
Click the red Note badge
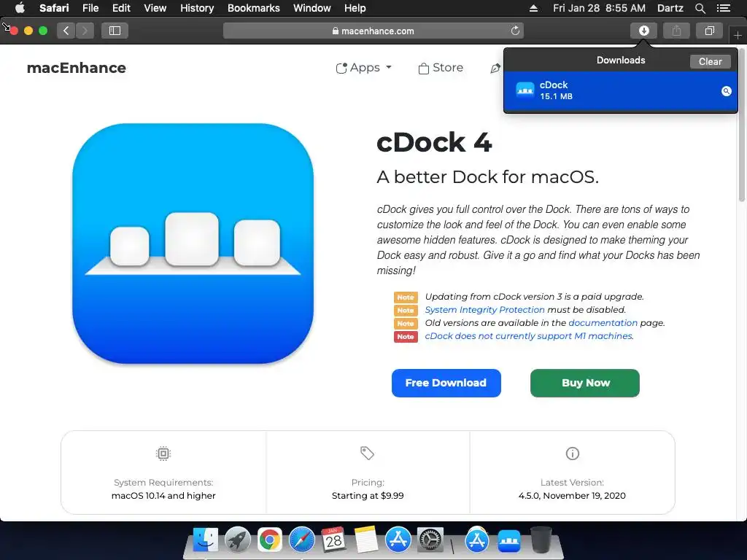coord(406,337)
